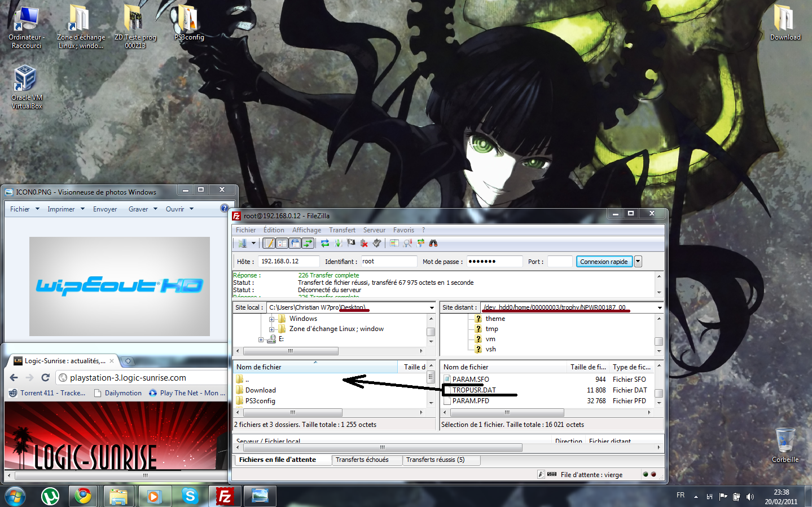Toggle the message log display button
This screenshot has height=507, width=812.
pos(269,243)
